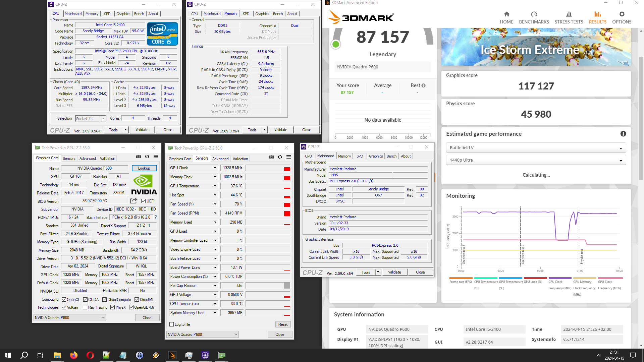Toggle Vulkan technologies checkbox
The height and width of the screenshot is (362, 644).
coord(64,307)
